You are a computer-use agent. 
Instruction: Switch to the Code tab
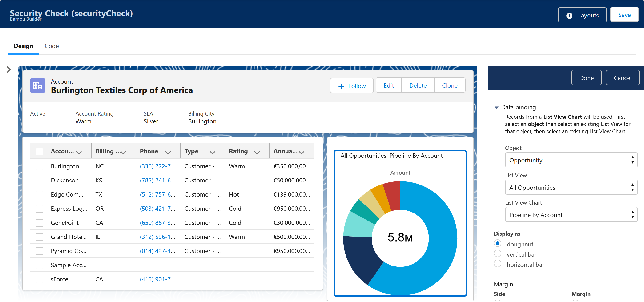click(52, 46)
